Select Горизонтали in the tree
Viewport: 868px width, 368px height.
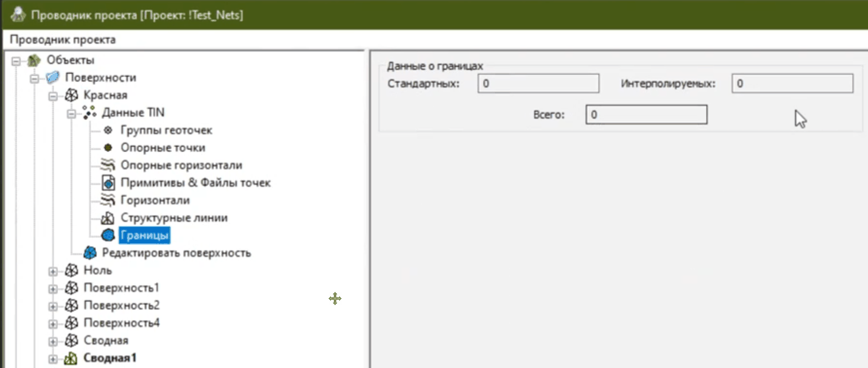[x=155, y=200]
